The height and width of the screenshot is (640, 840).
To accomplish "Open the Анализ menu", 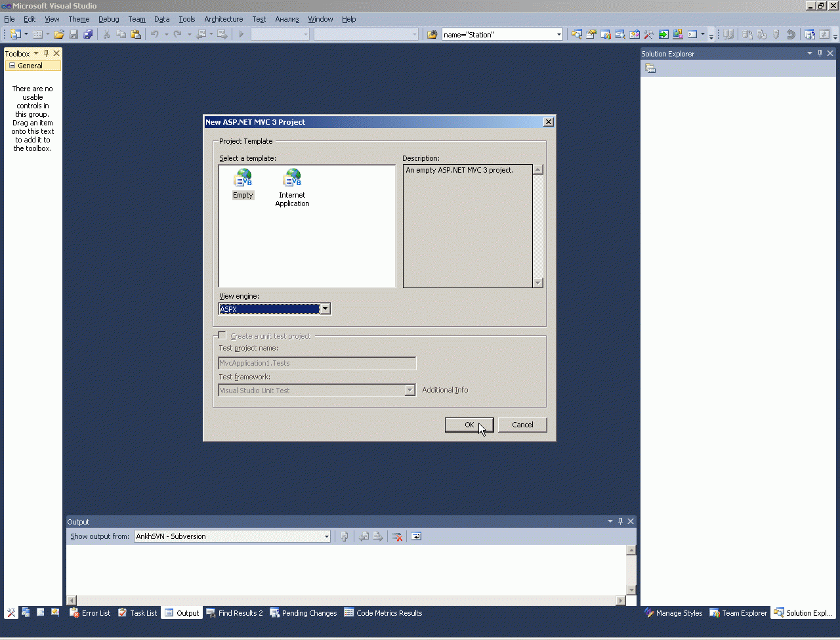I will (x=287, y=19).
